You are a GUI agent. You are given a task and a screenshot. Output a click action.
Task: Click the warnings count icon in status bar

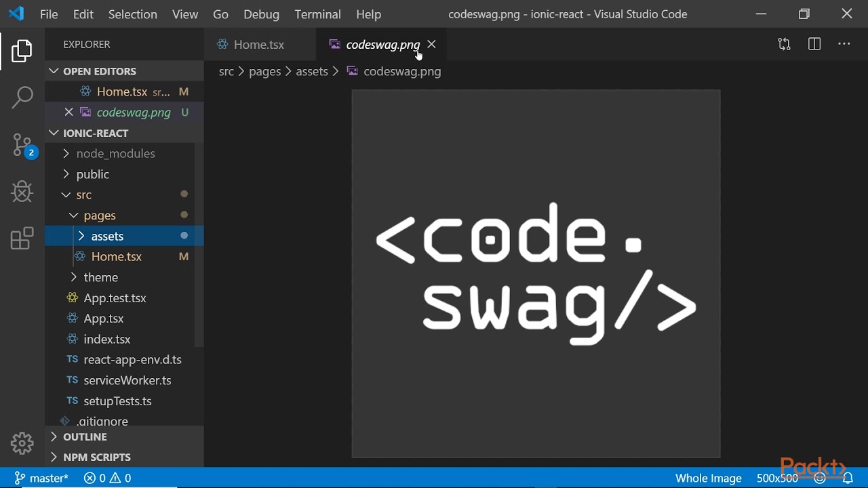pos(115,479)
